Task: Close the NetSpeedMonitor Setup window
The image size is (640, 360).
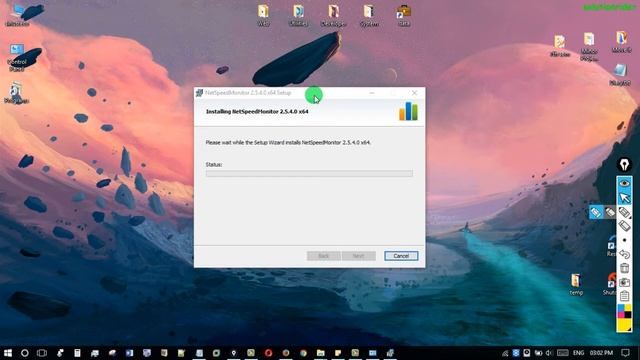Action: (x=414, y=93)
